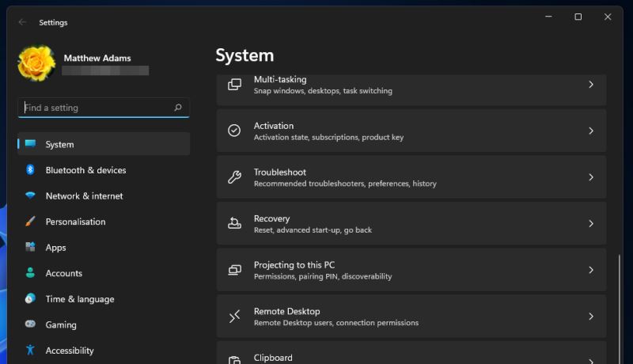Click the Activation checkmark icon

coord(234,131)
